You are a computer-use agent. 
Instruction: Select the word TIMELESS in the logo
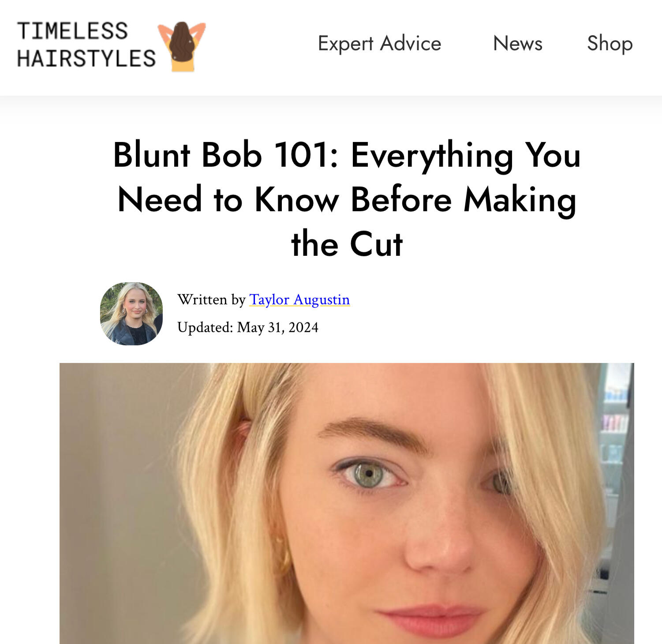[72, 31]
